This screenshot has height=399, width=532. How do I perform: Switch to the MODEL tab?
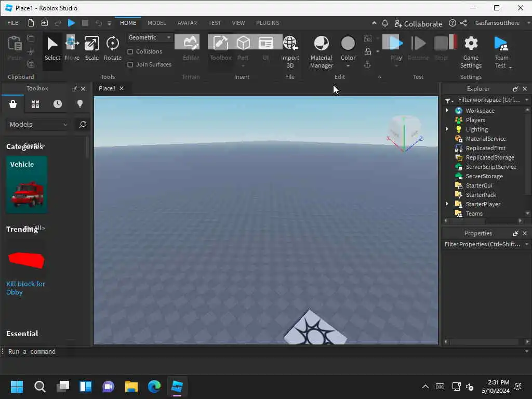156,23
